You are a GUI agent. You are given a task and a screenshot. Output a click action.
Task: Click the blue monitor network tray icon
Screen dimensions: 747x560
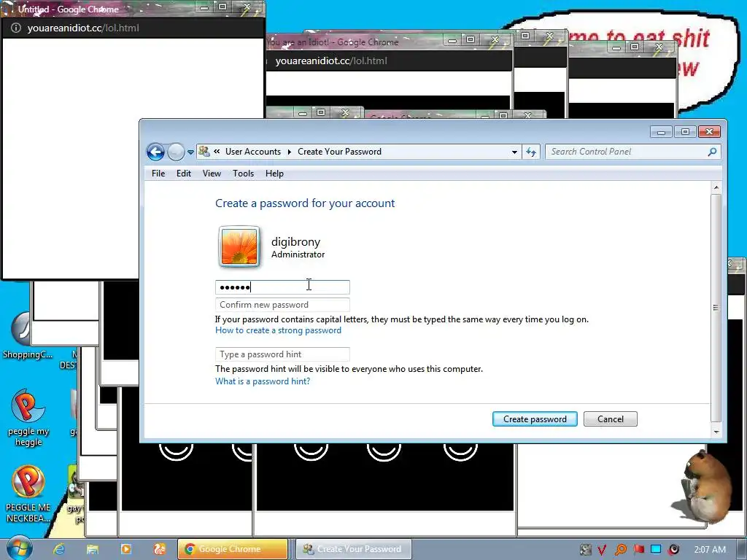coord(656,550)
